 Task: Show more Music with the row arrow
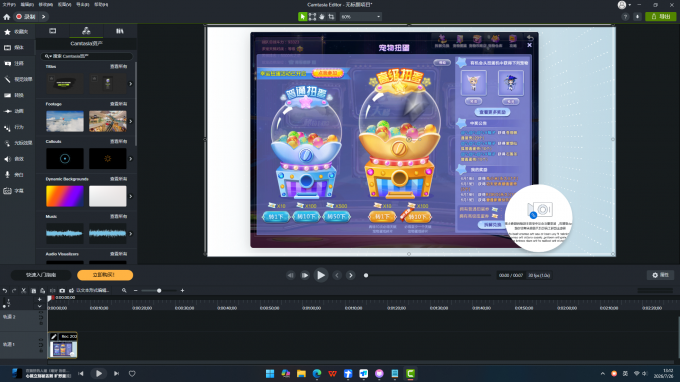131,234
